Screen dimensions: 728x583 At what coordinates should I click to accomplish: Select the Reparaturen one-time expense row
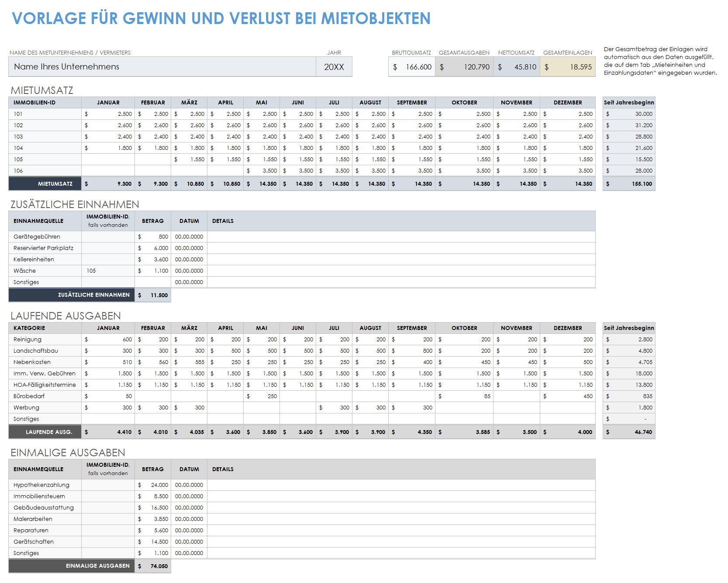click(x=45, y=531)
